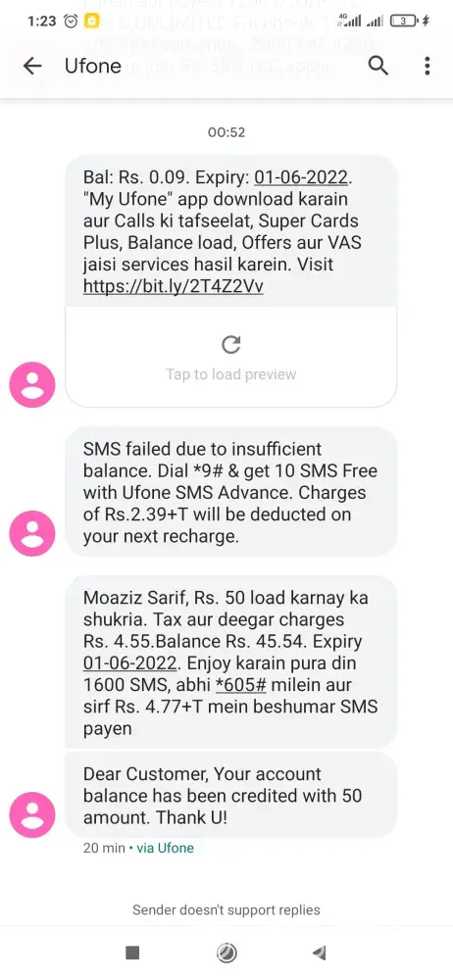Tap the reload preview icon

coord(230,344)
